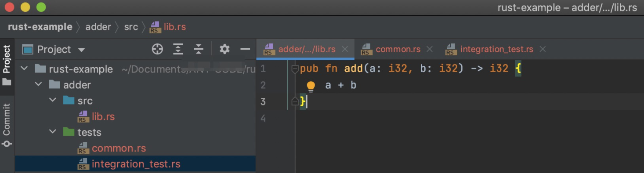The width and height of the screenshot is (644, 173).
Task: Click the yellow minimize window button
Action: 25,7
